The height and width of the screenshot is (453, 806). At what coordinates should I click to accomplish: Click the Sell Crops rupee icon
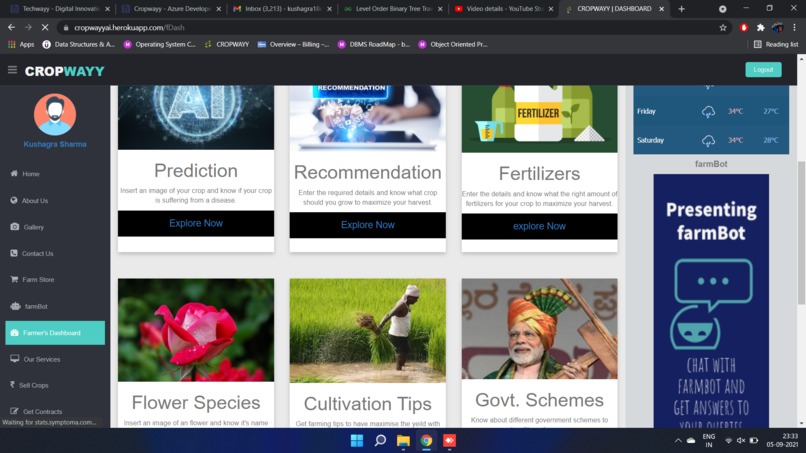[x=12, y=385]
